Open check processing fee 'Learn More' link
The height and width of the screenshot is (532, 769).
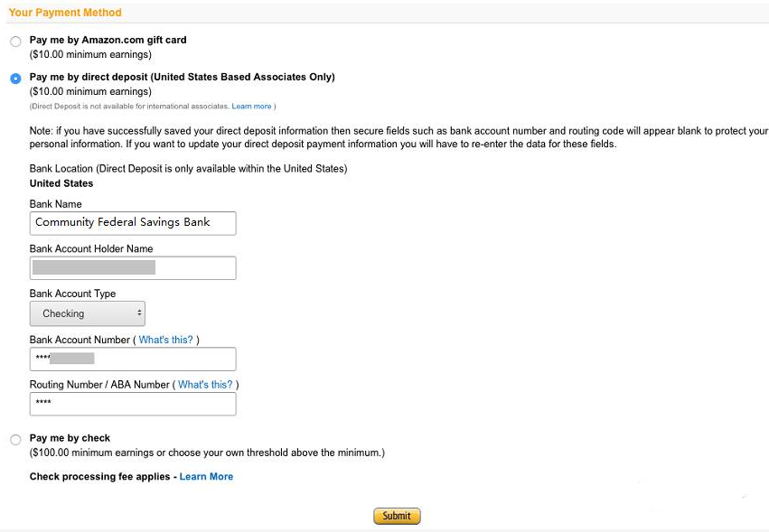coord(206,477)
